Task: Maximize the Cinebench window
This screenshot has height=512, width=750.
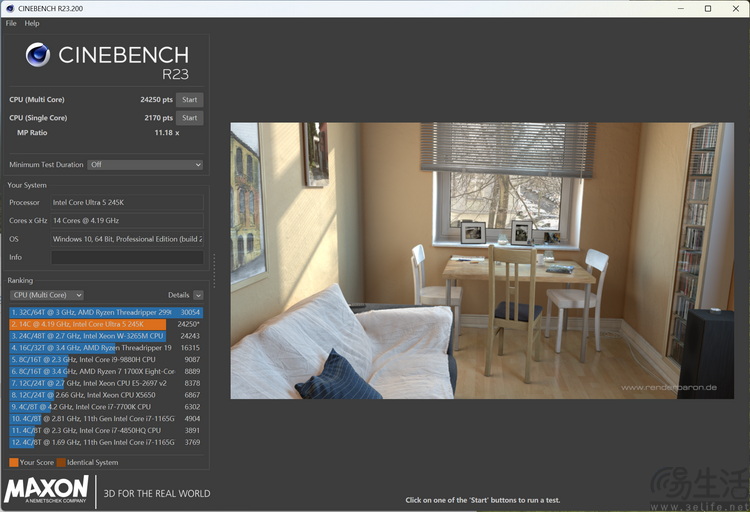Action: [x=707, y=8]
